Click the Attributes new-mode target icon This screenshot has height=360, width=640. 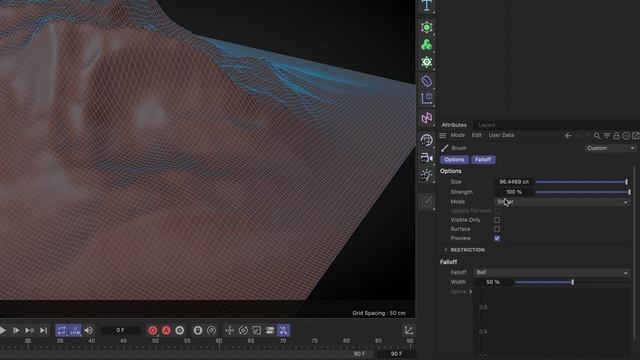[x=626, y=136]
